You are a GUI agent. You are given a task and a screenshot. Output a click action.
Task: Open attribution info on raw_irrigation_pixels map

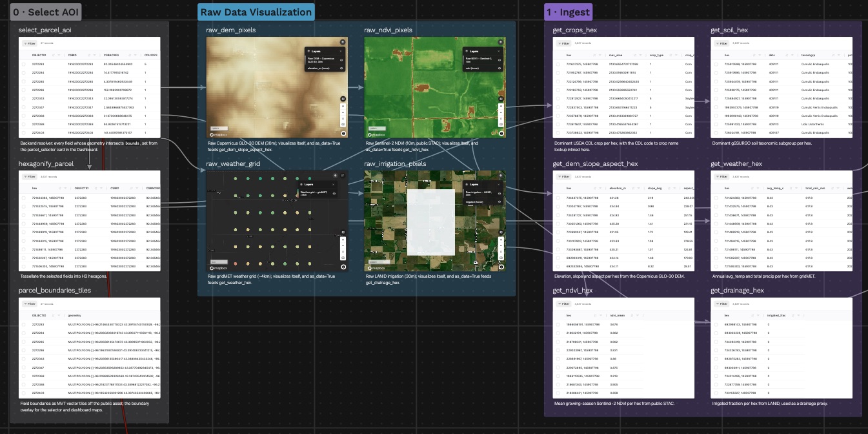point(501,267)
